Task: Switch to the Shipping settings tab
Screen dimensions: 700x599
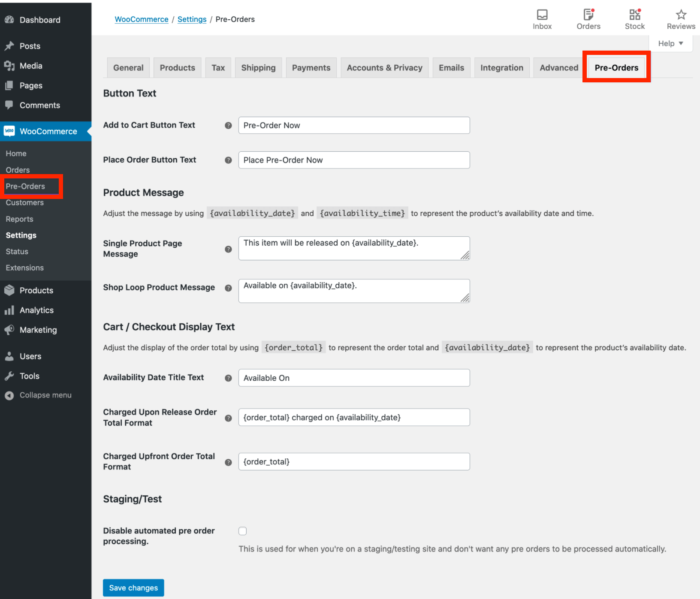Action: (x=258, y=68)
